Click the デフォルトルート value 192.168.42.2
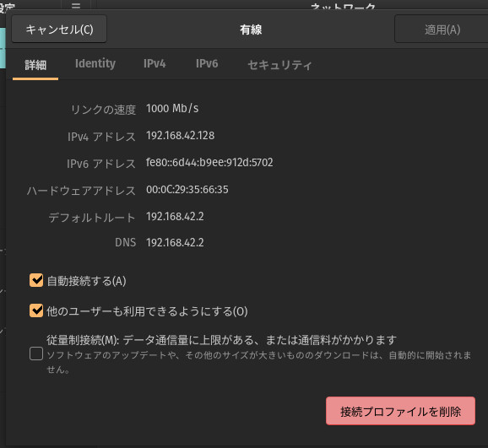 coord(175,217)
